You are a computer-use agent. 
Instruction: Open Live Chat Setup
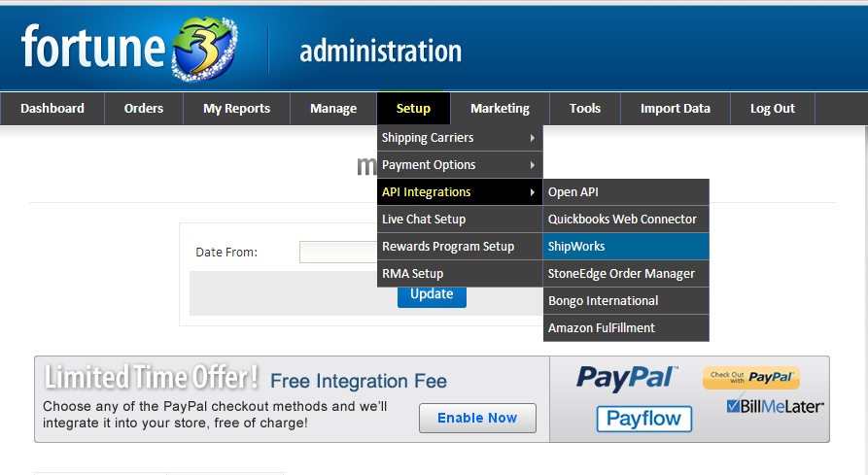tap(460, 219)
